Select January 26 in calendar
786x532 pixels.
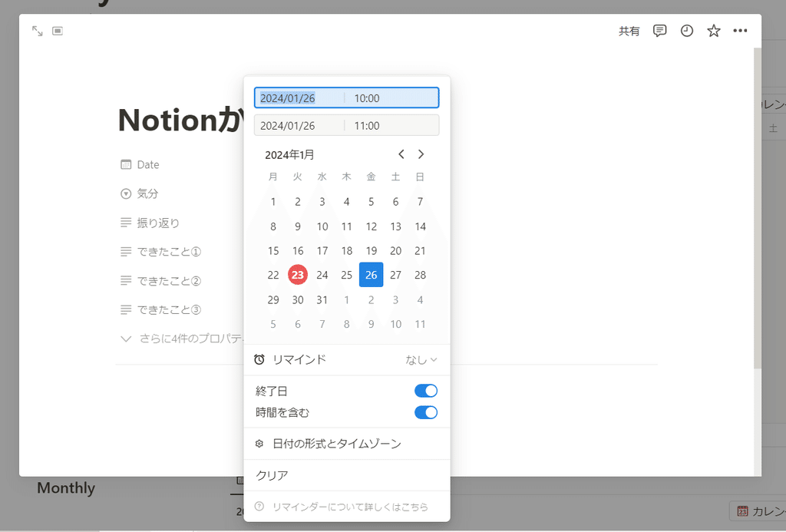click(371, 275)
